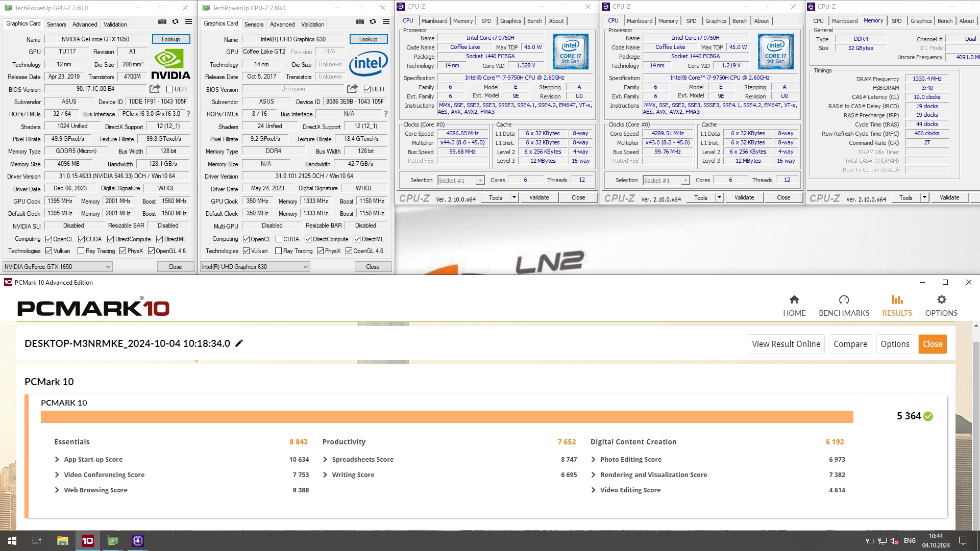This screenshot has width=980, height=551.
Task: Open PCMark BENCHMARKS section
Action: click(844, 306)
